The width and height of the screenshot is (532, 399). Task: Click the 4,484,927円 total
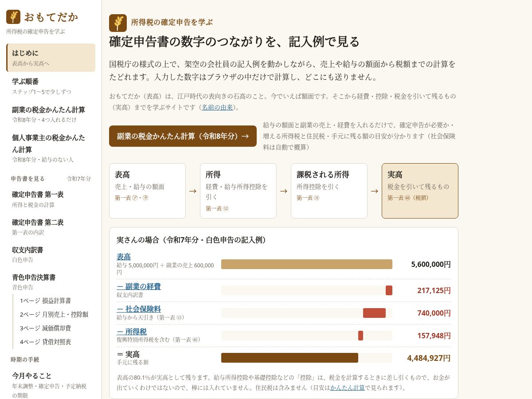[x=429, y=358]
